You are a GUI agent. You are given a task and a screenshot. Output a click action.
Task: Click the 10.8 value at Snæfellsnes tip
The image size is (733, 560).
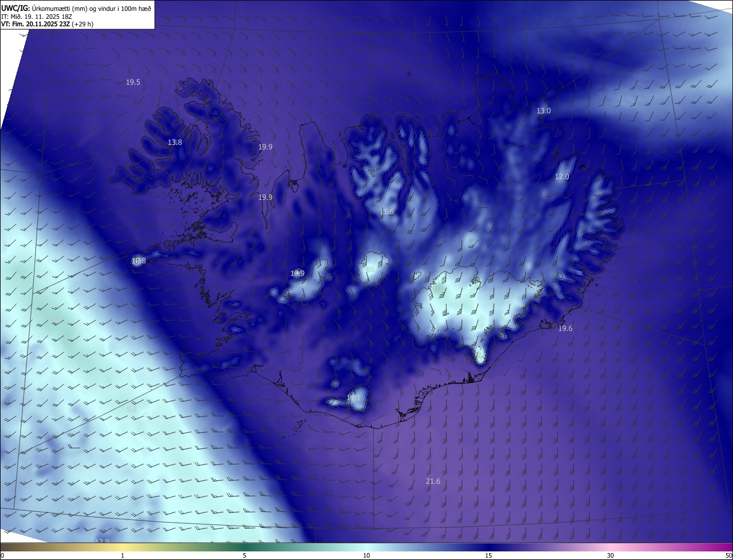pos(139,261)
